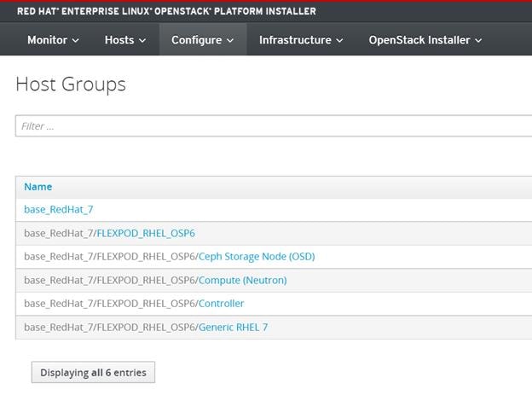Open the base_RedHat_7 host group
The width and height of the screenshot is (532, 395).
58,210
